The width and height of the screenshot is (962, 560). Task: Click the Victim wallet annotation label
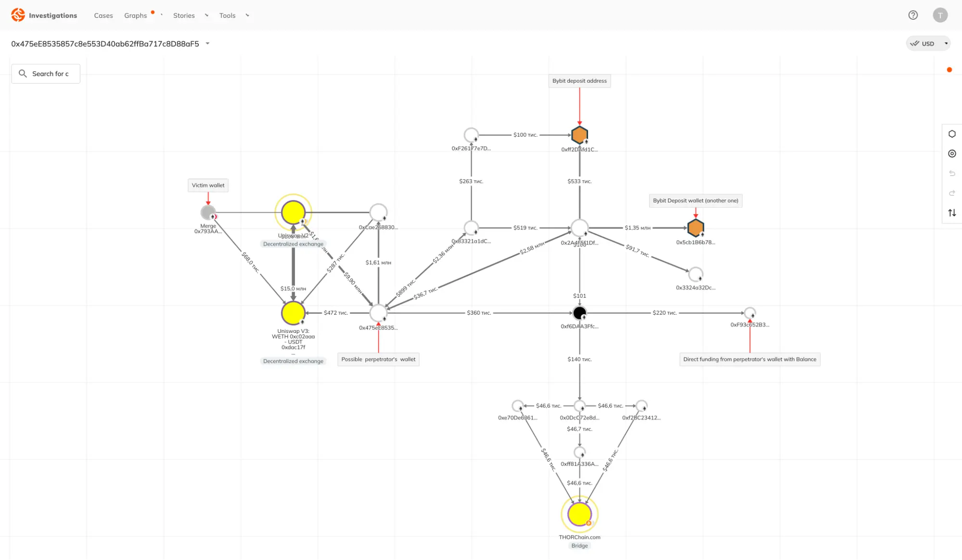tap(208, 185)
